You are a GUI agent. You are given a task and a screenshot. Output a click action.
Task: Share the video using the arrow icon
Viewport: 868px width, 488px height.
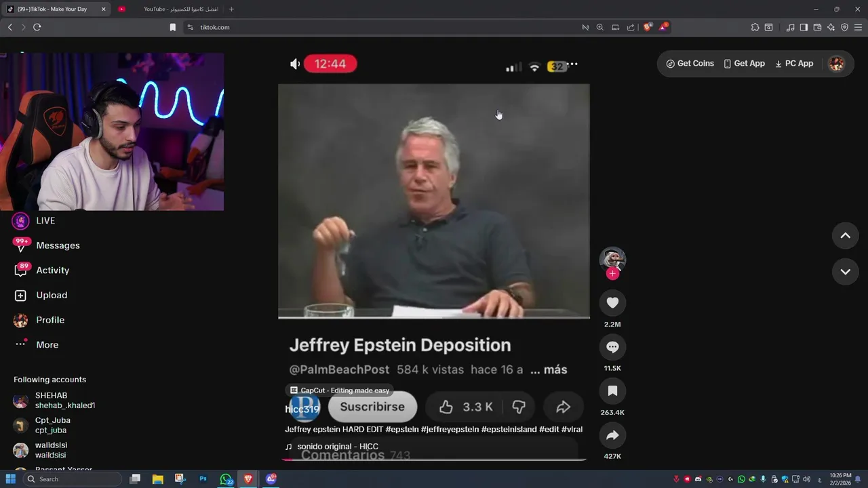pos(612,435)
